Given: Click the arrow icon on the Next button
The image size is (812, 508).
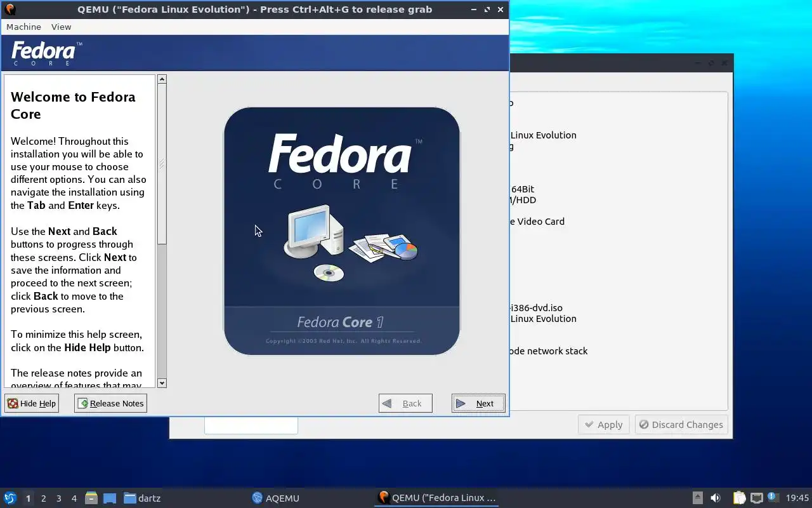Looking at the screenshot, I should pyautogui.click(x=461, y=403).
